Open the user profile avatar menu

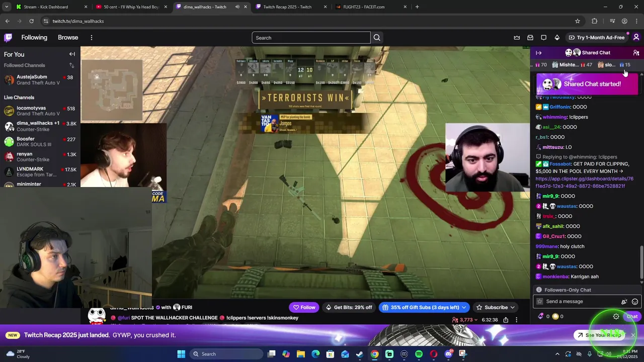(636, 37)
